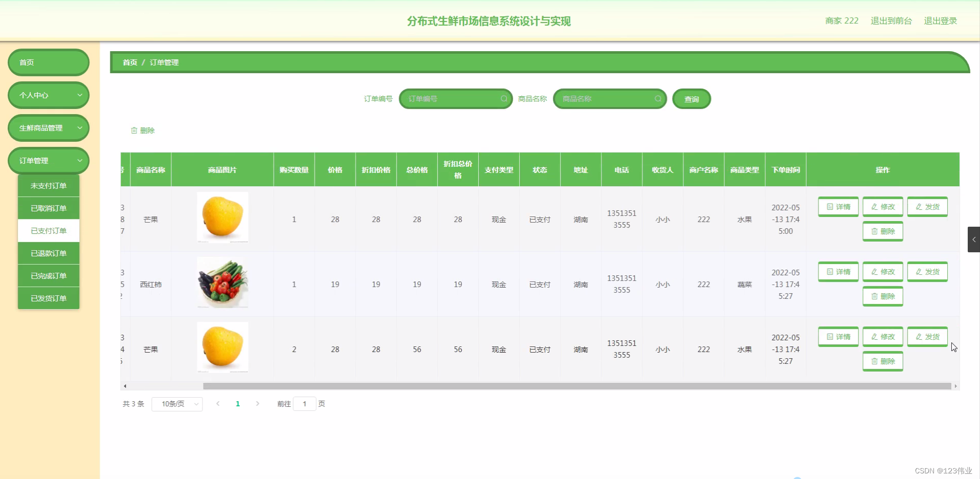
Task: Collapse the 订单管理 sidebar menu
Action: 48,161
